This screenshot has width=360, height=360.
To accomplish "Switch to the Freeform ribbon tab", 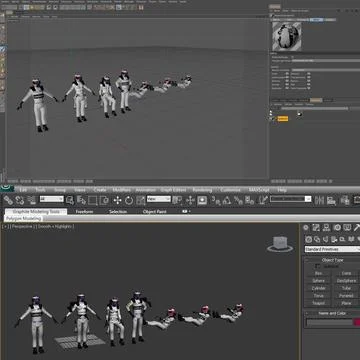I will click(x=84, y=212).
